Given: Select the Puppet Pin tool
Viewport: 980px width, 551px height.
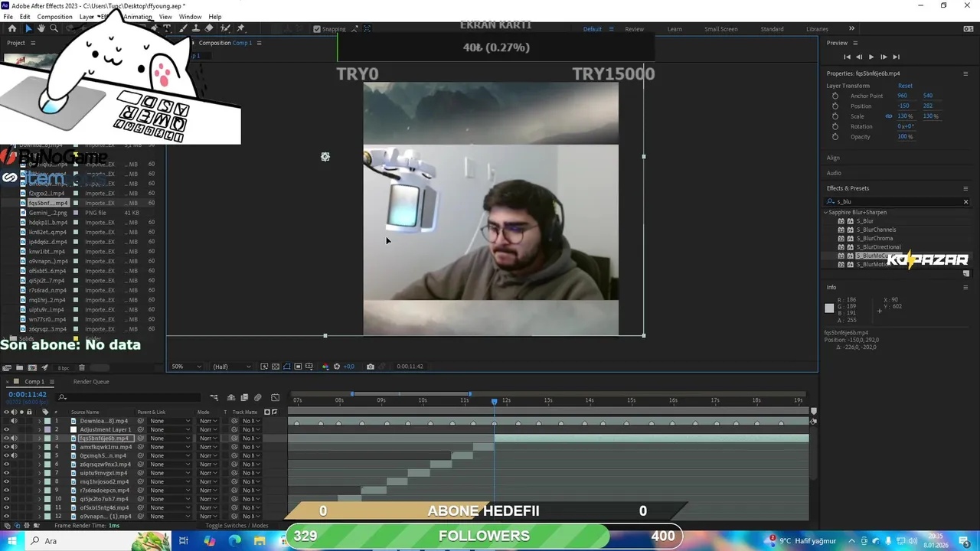Looking at the screenshot, I should point(240,28).
